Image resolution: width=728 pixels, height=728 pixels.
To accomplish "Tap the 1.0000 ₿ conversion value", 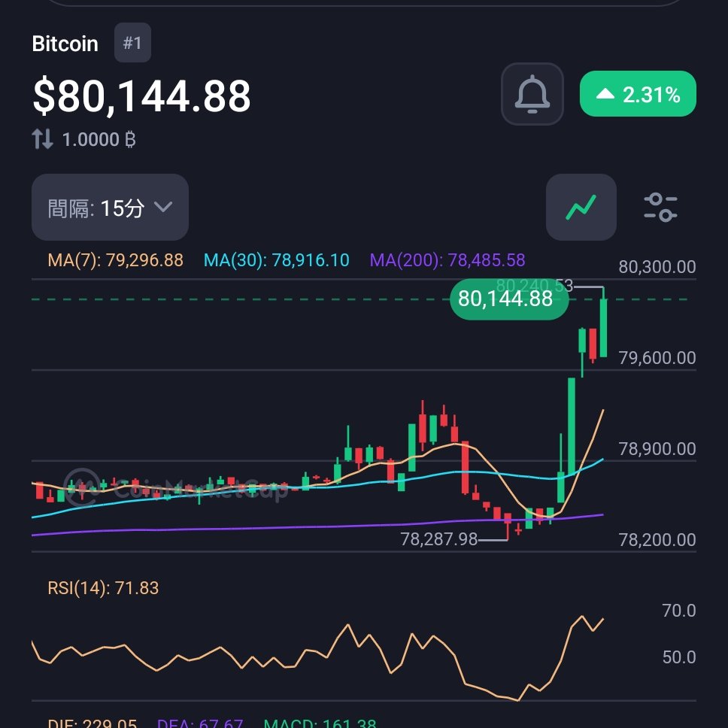I will pos(99,139).
